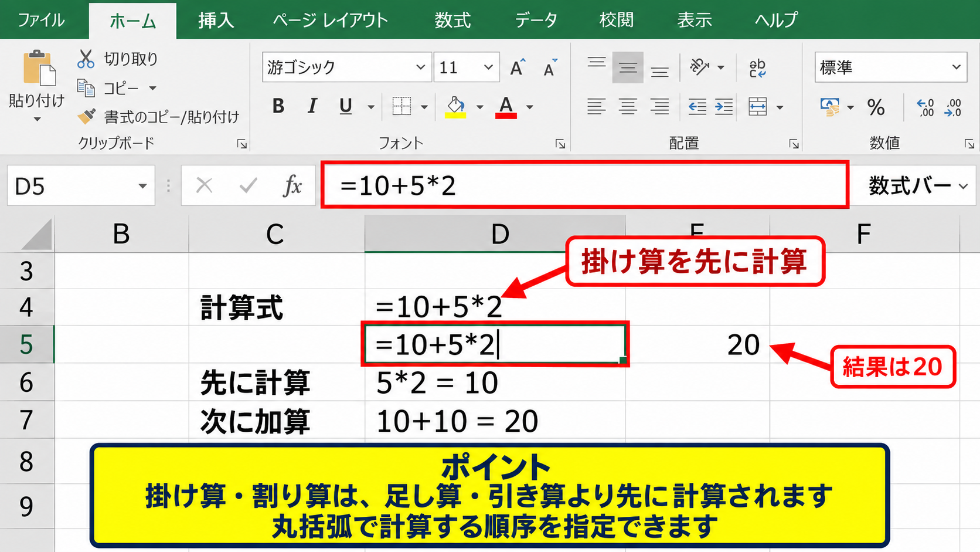980x552 pixels.
Task: Click the Cut (切り取り) scissors icon
Action: click(x=86, y=59)
